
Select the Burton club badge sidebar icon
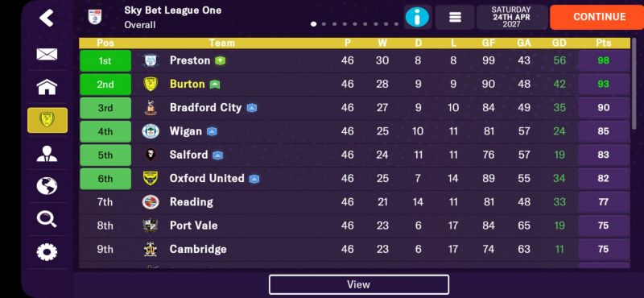point(47,120)
